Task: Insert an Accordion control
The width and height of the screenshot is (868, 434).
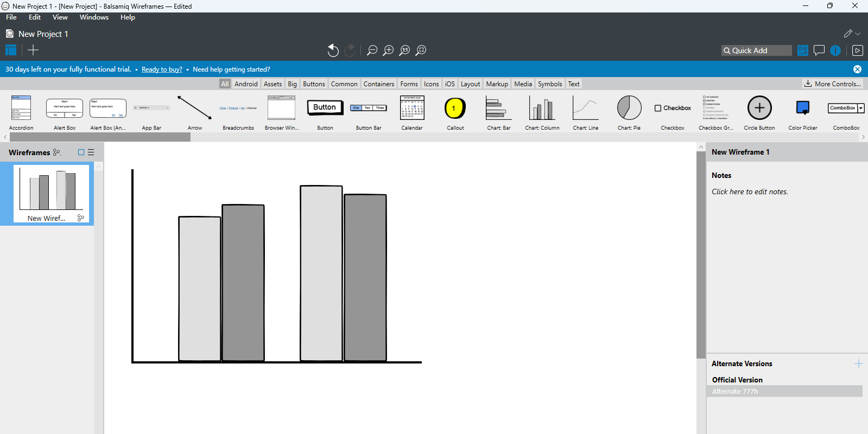Action: (21, 113)
